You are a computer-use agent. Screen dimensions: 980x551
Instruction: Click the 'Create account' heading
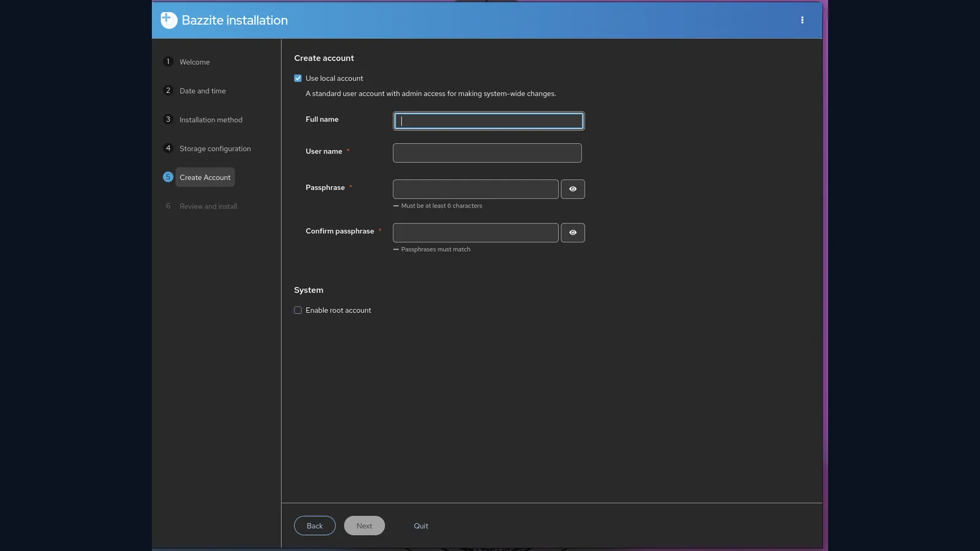point(324,58)
